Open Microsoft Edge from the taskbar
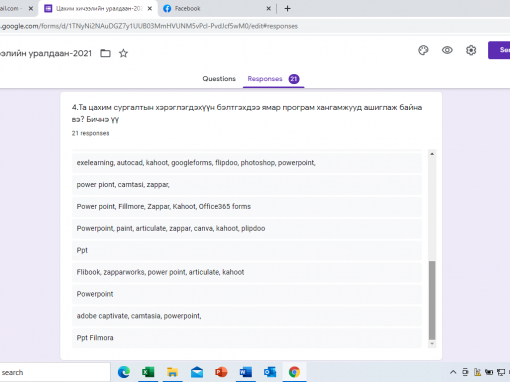The image size is (510, 382). (124, 372)
